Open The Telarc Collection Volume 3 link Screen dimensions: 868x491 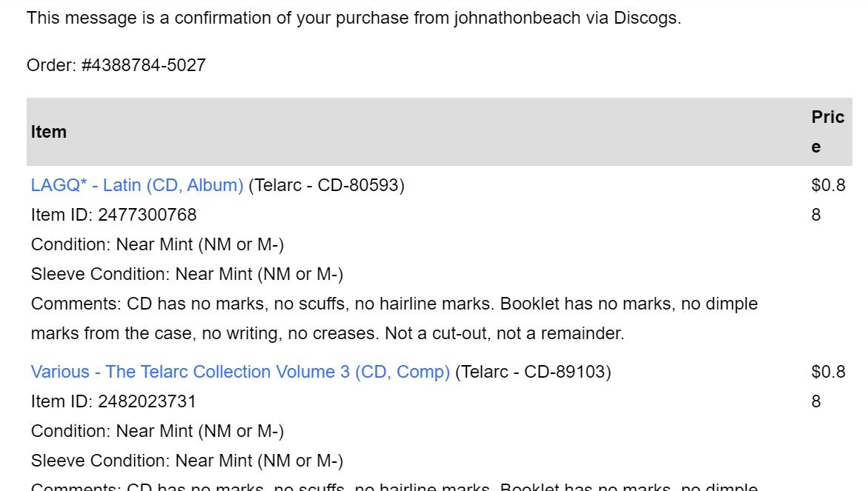240,372
